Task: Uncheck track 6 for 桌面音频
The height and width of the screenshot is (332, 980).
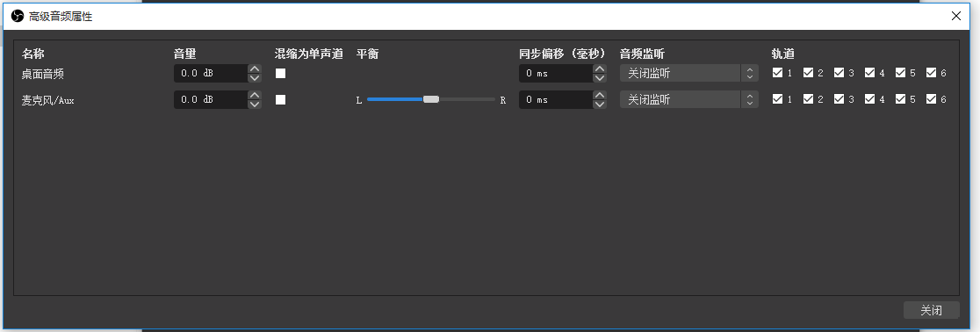Action: [x=931, y=73]
